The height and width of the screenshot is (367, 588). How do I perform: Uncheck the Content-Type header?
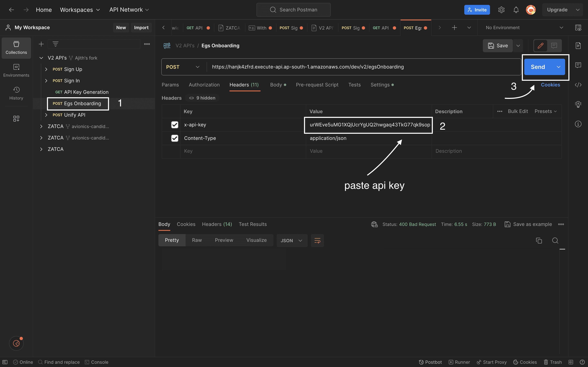(175, 138)
